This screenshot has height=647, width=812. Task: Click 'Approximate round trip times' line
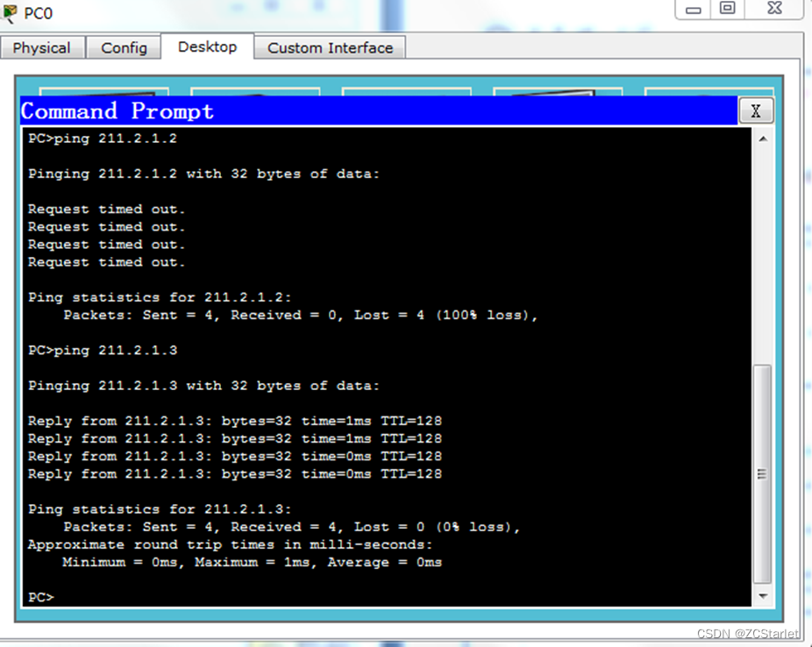(230, 544)
